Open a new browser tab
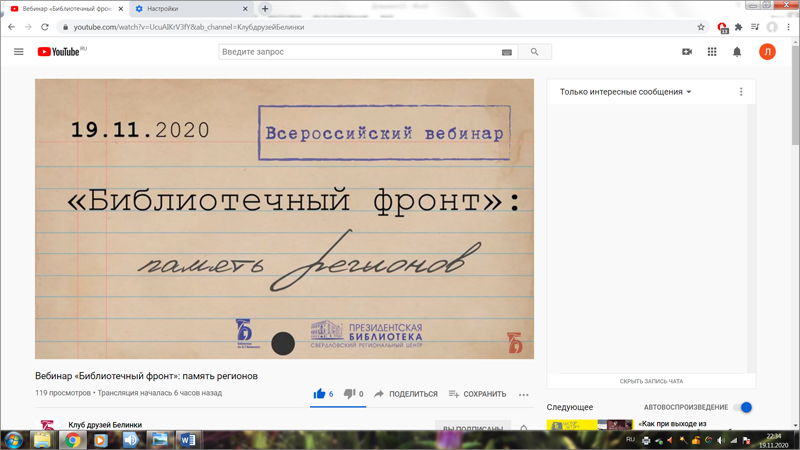Screen dimensions: 800x450 tap(265, 9)
